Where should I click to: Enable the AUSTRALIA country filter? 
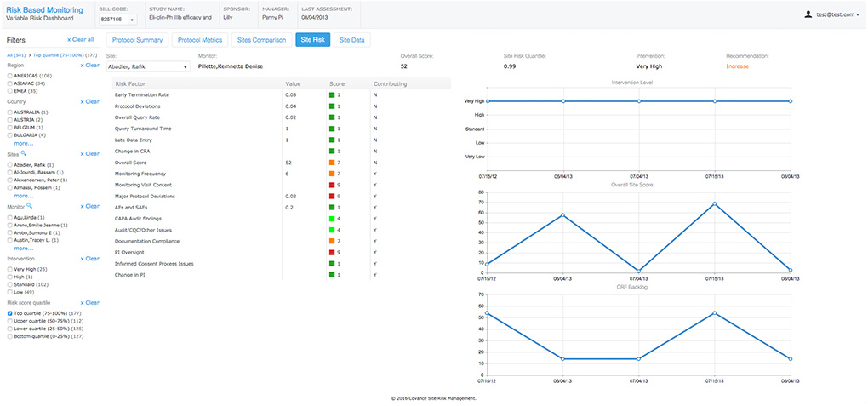(x=9, y=112)
